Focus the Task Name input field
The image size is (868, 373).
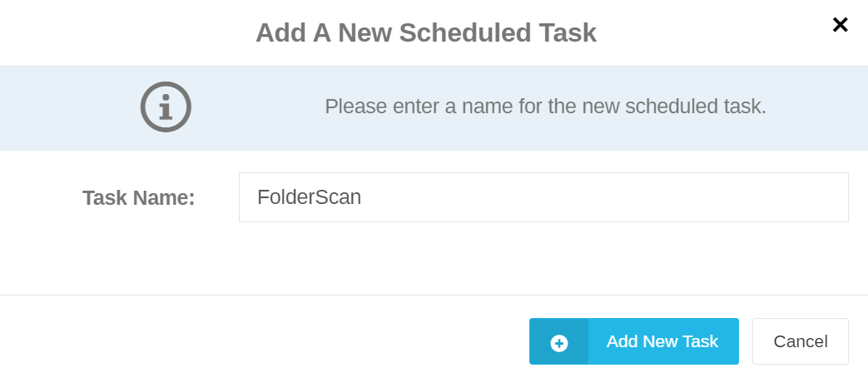(x=543, y=197)
